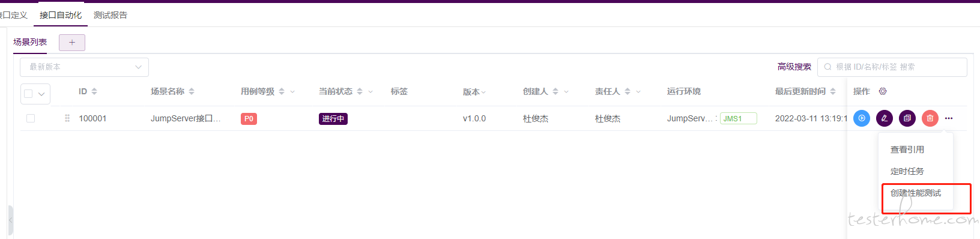Choose 定时任务 from the menu
The width and height of the screenshot is (980, 239).
[907, 171]
